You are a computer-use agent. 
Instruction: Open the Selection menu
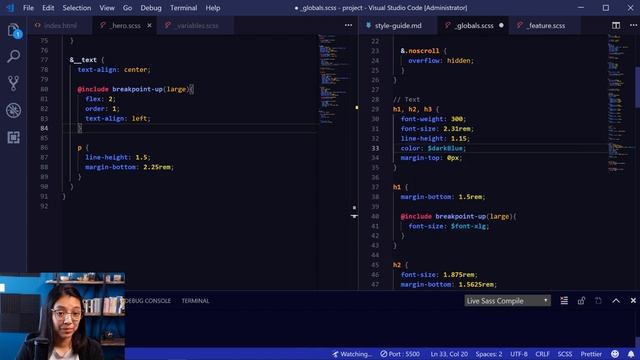tap(77, 8)
